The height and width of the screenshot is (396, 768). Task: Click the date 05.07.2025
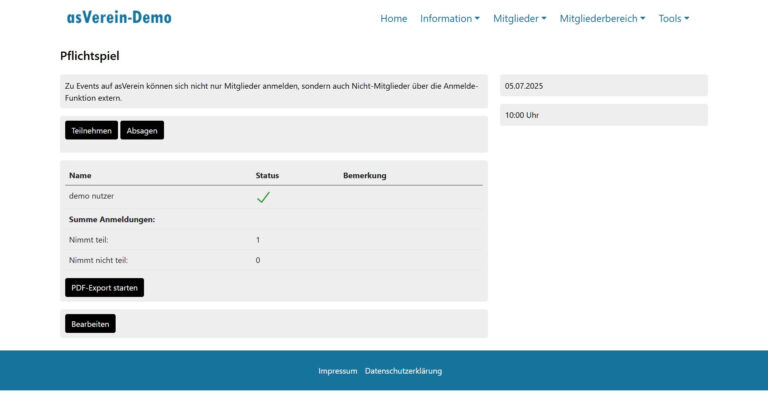524,86
